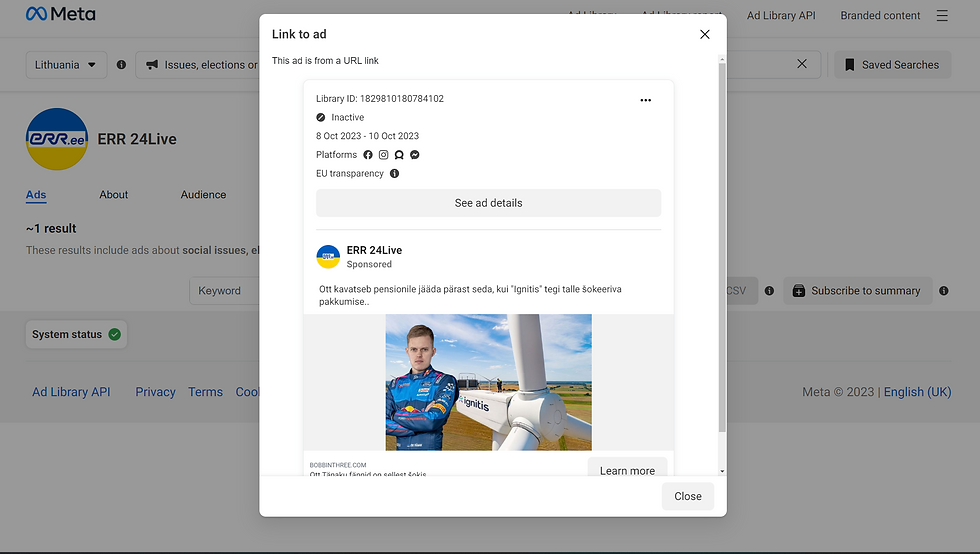
Task: Click the Inactive status icon
Action: point(321,118)
